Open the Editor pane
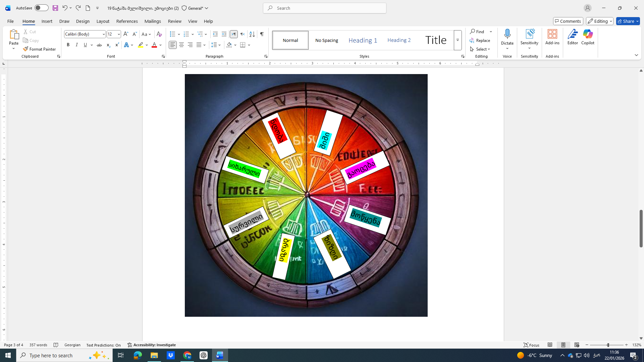Image resolution: width=644 pixels, height=362 pixels. tap(573, 37)
